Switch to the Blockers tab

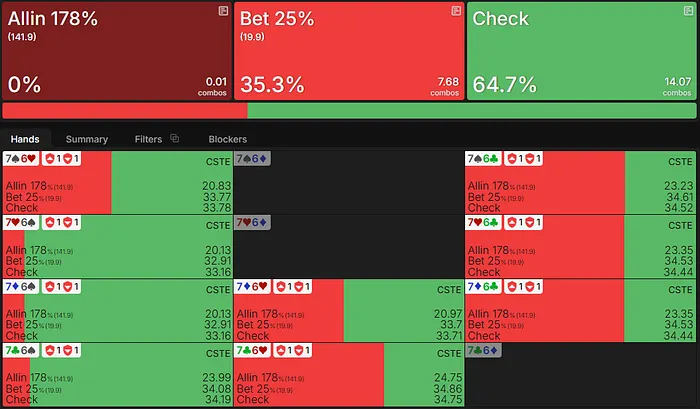[x=227, y=139]
